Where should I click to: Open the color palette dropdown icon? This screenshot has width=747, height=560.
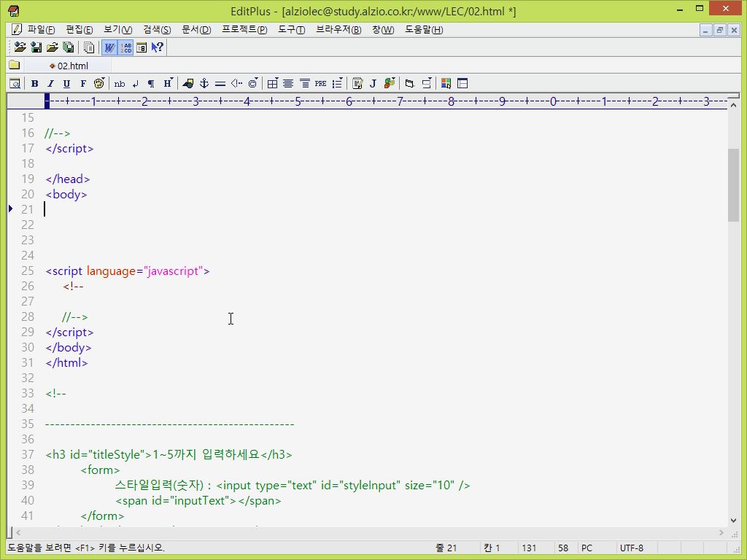(x=99, y=83)
